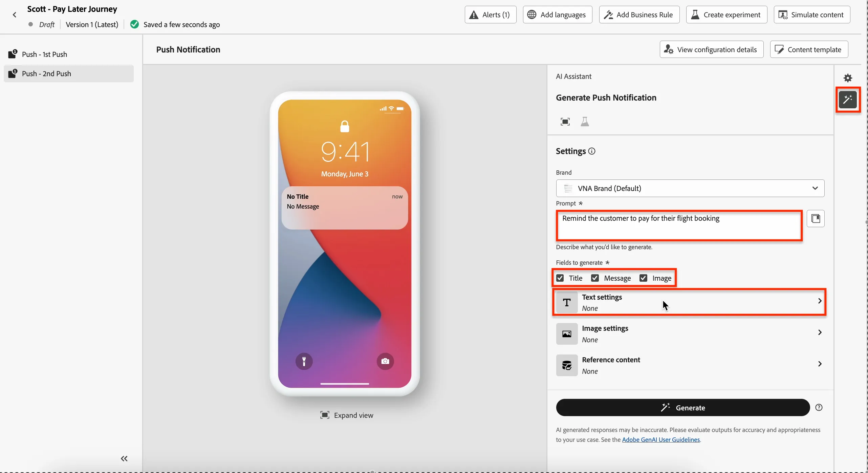The image size is (868, 473).
Task: Open Alerts (1)
Action: (x=490, y=15)
